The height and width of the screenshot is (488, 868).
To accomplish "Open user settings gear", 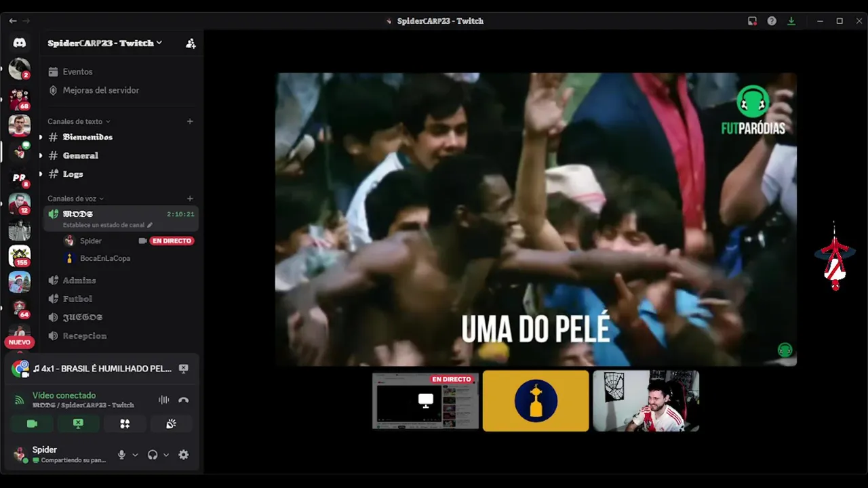I will click(183, 455).
